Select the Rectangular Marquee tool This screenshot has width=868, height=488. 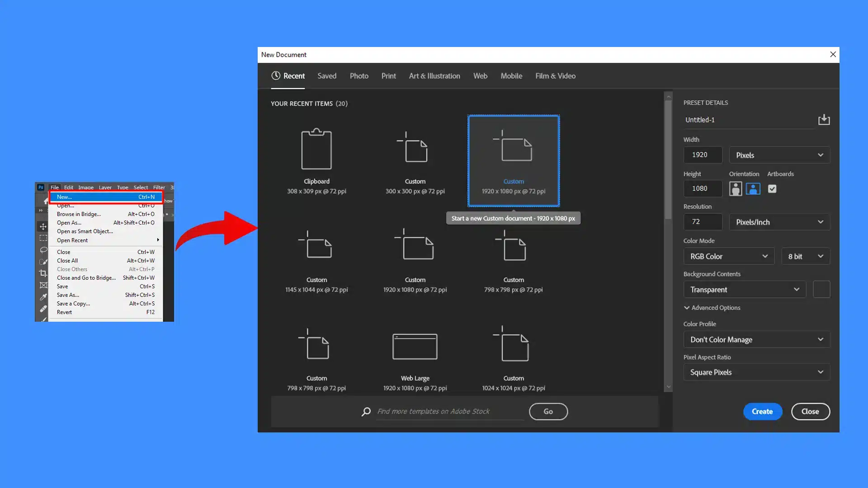[43, 238]
